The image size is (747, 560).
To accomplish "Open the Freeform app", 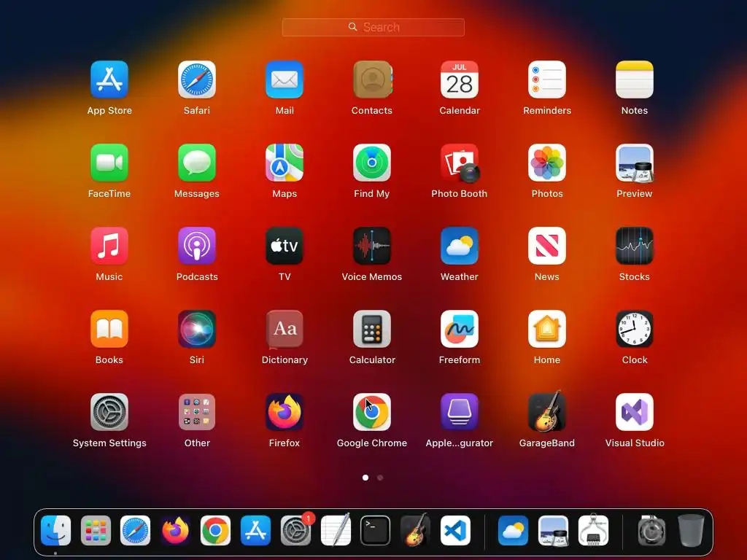I will coord(460,329).
